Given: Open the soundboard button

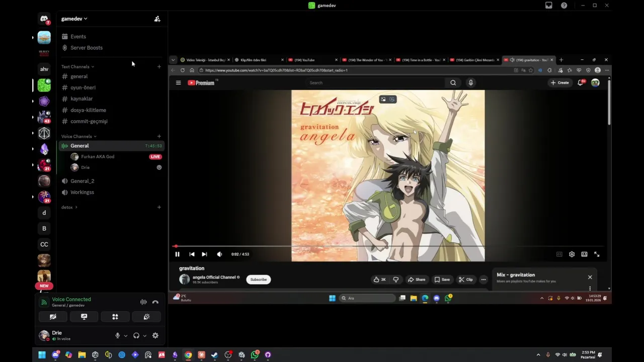Looking at the screenshot, I should point(146,317).
